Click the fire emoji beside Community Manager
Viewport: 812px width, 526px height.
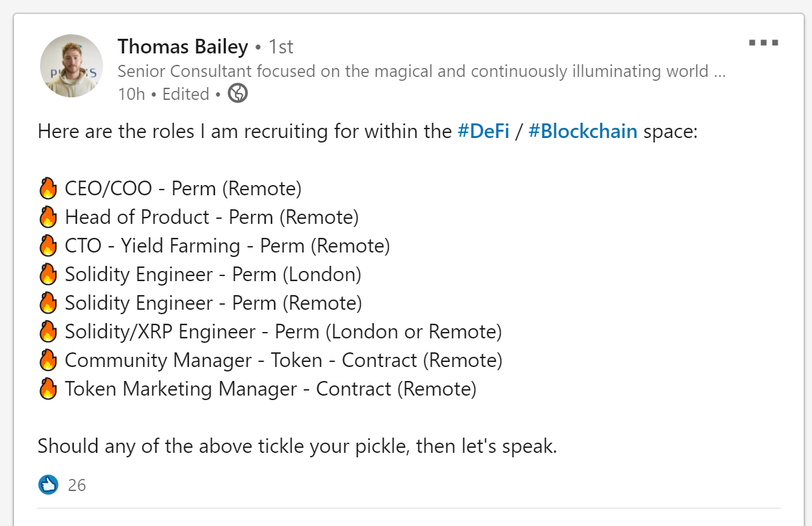click(x=48, y=361)
